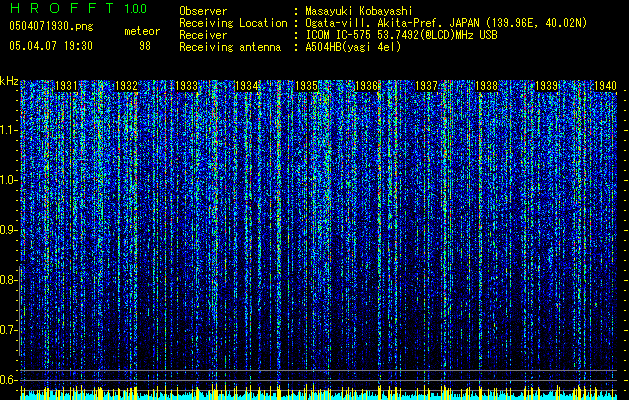Click the 0.7 kHz axis label
This screenshot has height=400, width=629.
8,330
